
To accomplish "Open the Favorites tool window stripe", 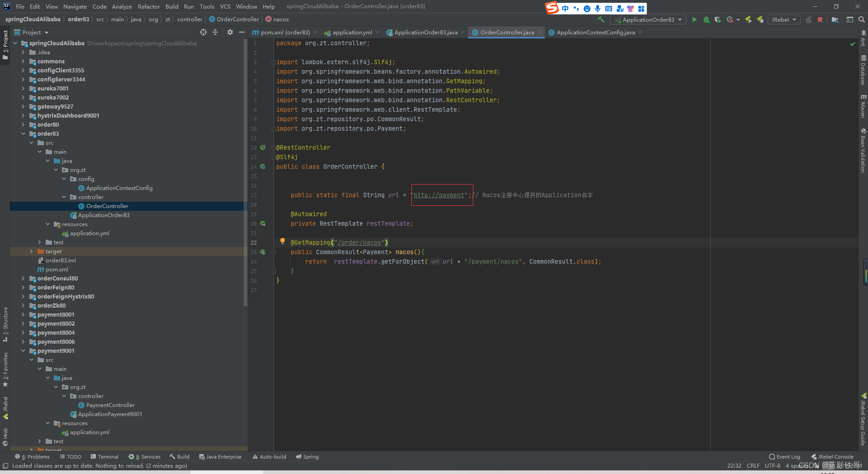I will 5,369.
